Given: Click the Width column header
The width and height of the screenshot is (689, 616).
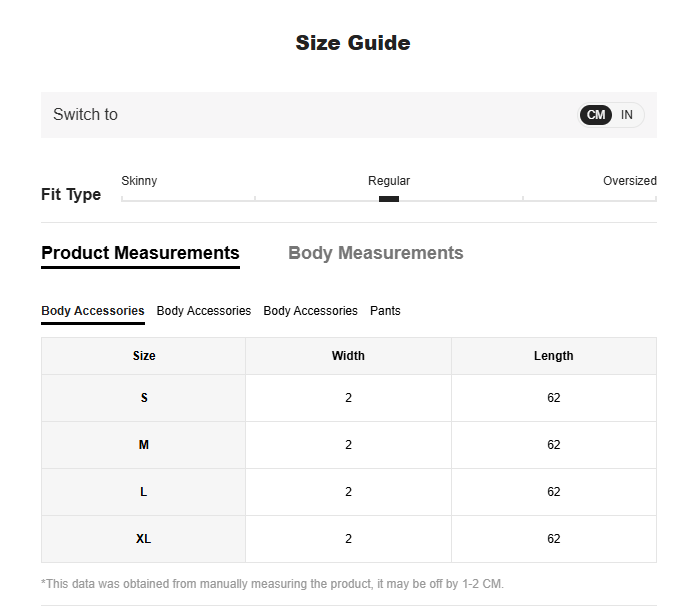Looking at the screenshot, I should (x=348, y=356).
